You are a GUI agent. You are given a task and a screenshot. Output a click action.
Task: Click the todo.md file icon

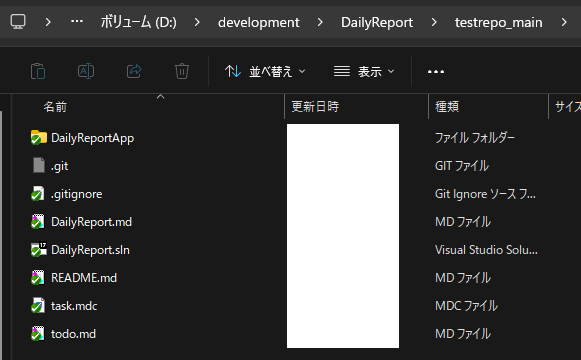click(38, 333)
